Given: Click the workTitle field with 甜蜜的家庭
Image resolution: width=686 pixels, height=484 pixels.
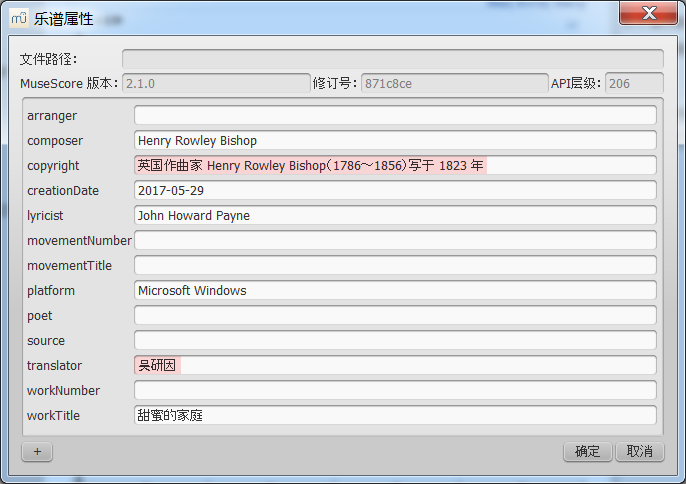Looking at the screenshot, I should 395,416.
